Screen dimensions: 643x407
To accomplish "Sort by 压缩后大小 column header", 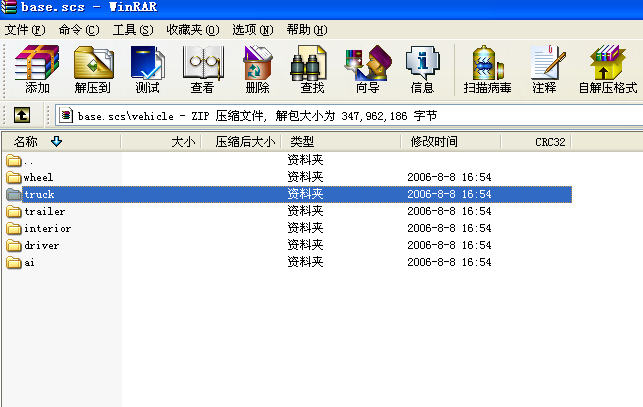I will tap(241, 142).
